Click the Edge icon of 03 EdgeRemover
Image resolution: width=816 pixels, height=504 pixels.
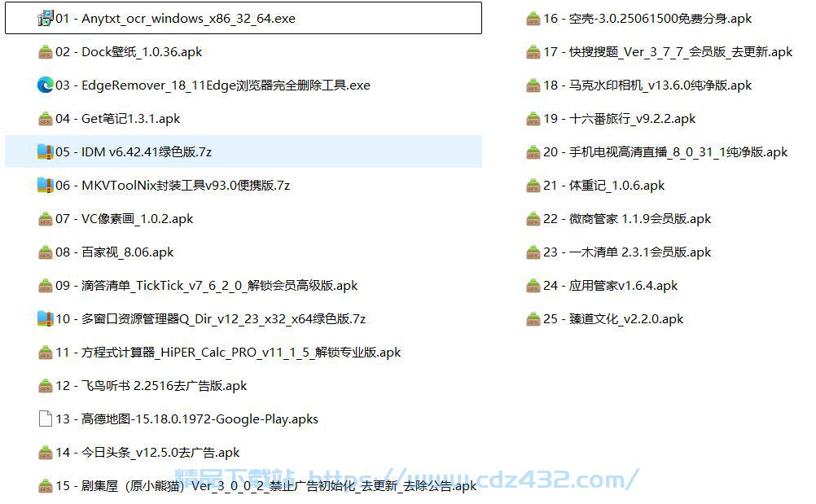(46, 85)
